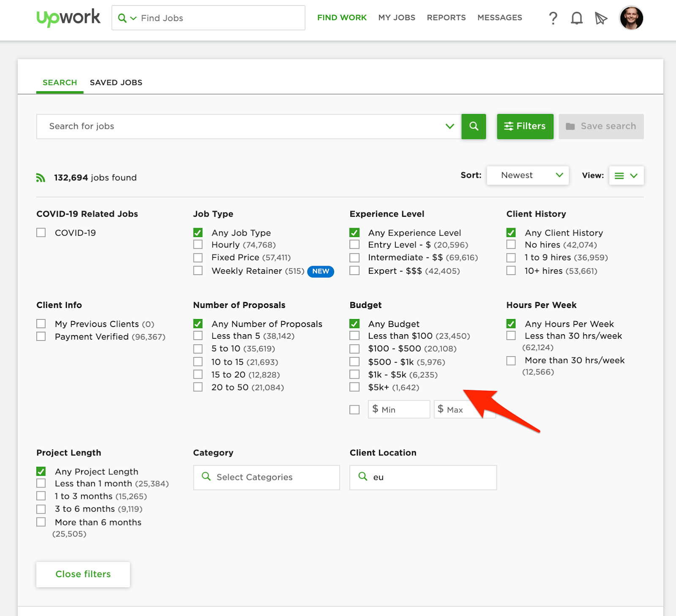676x616 pixels.
Task: Open the Sort Newest dropdown
Action: tap(528, 175)
